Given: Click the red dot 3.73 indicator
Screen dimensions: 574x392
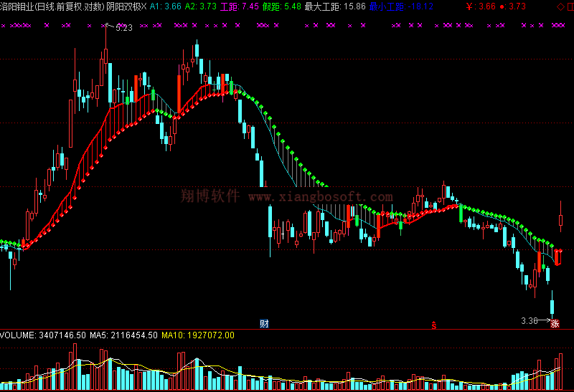Looking at the screenshot, I should (x=512, y=6).
